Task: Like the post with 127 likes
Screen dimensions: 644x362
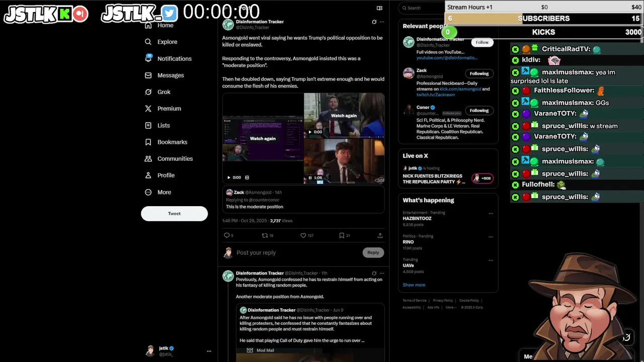Action: point(303,235)
